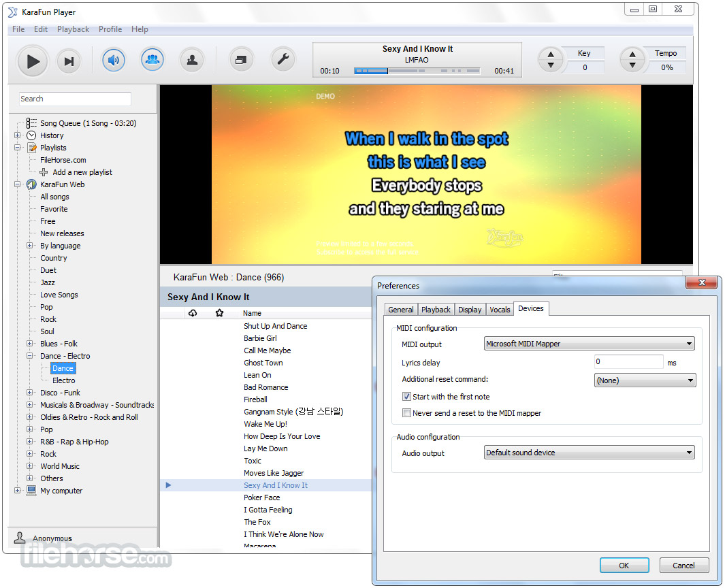This screenshot has width=725, height=588.
Task: Select New releases category
Action: [62, 233]
